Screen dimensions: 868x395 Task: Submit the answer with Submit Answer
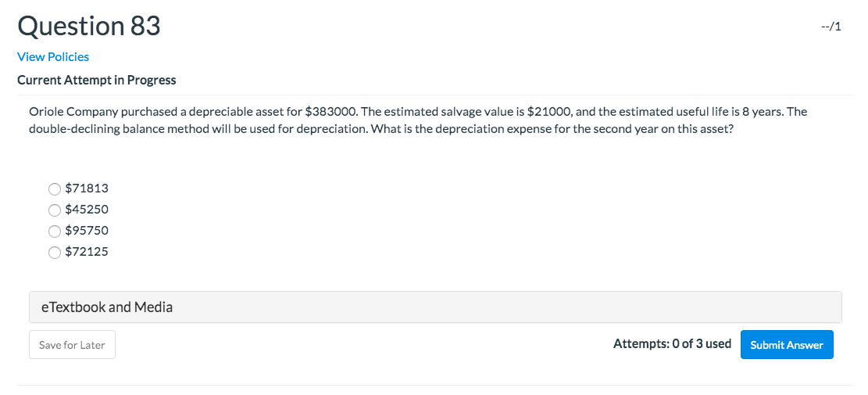786,345
